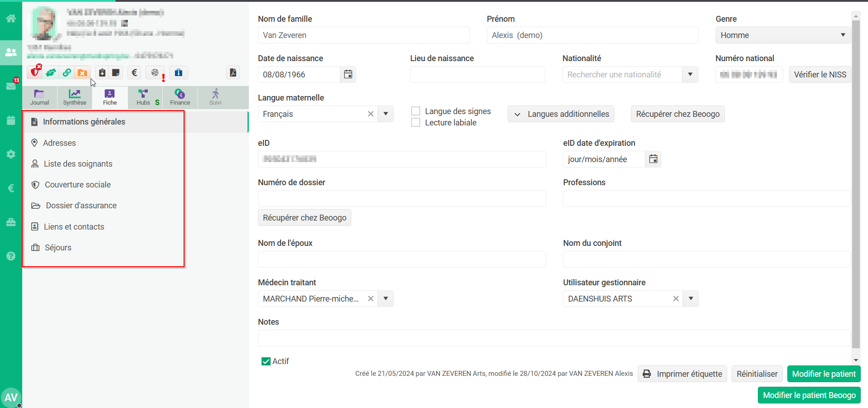Click Imprimer étiquette button
868x408 pixels.
click(x=682, y=374)
